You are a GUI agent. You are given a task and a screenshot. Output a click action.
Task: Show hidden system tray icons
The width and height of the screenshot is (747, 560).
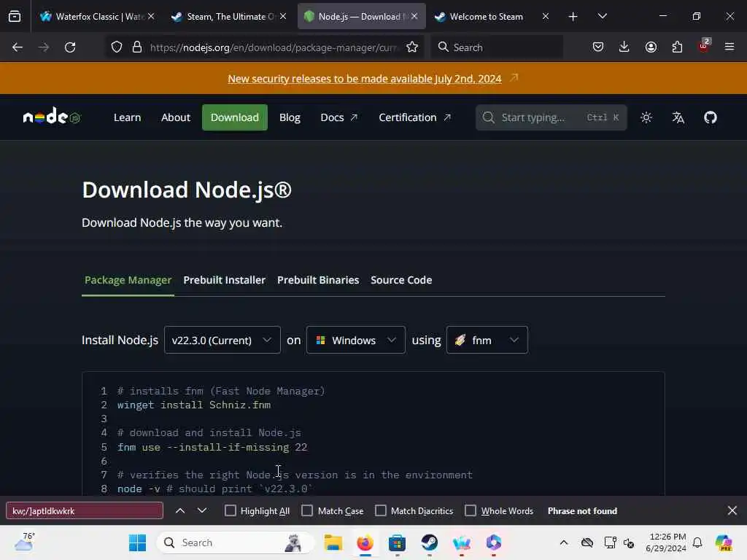click(564, 542)
